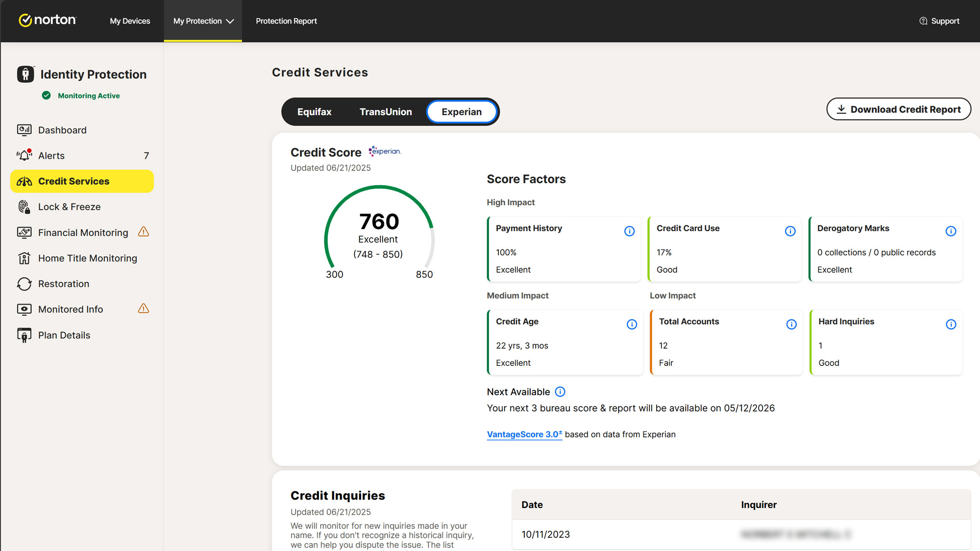Click the Monitored Info warning triangle
Screen dimensions: 980x551
click(x=144, y=309)
